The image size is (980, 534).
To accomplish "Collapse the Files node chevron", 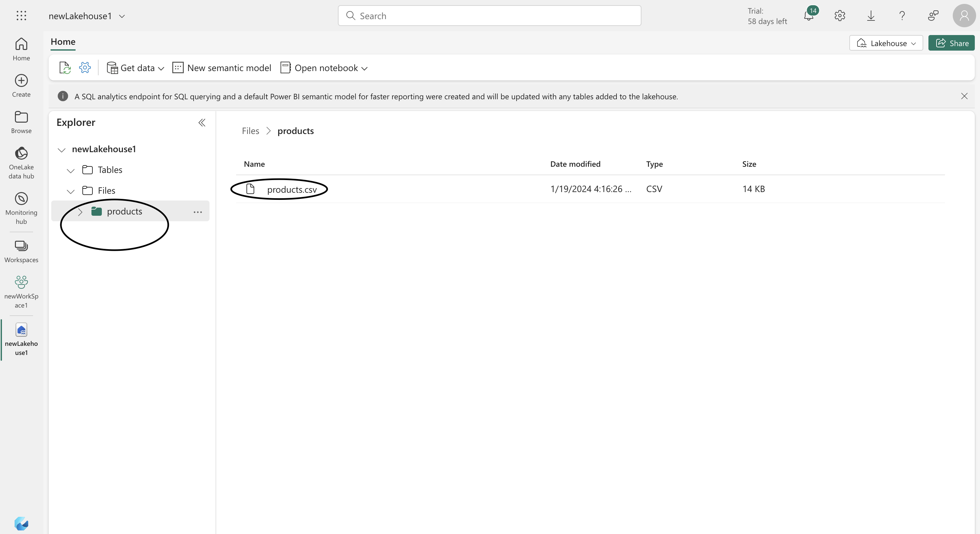I will point(71,191).
